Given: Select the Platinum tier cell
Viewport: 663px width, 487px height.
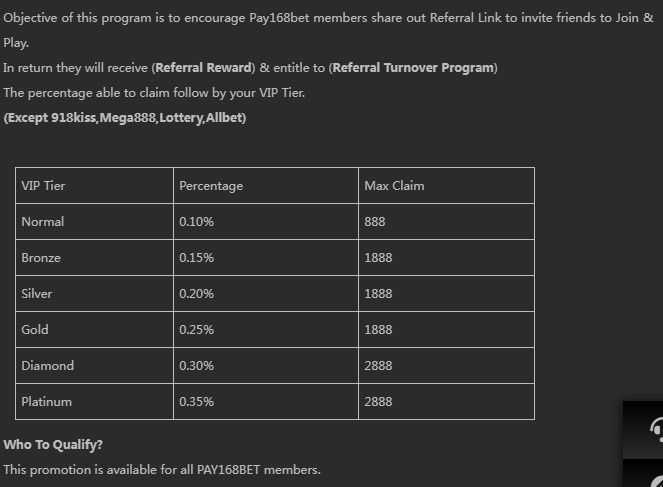Looking at the screenshot, I should point(47,402).
